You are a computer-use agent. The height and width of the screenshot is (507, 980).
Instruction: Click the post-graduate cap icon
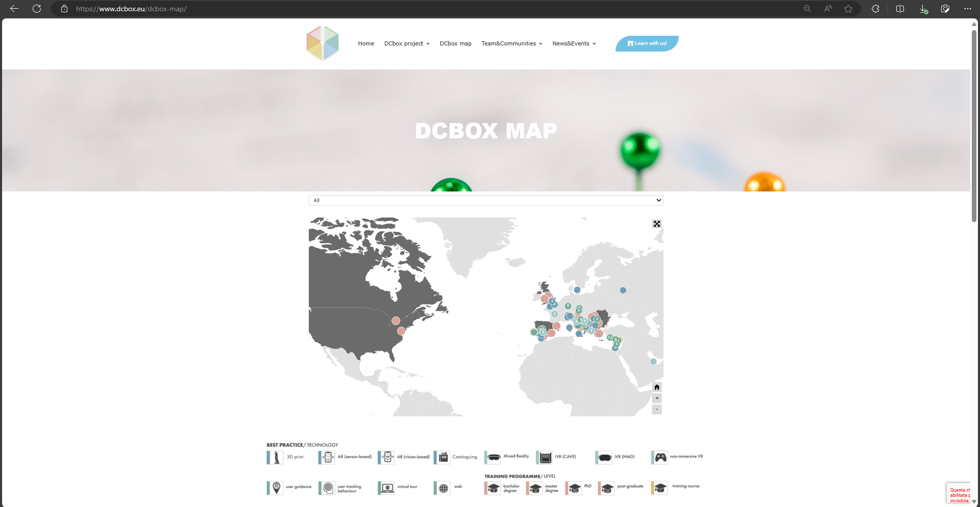click(x=606, y=488)
